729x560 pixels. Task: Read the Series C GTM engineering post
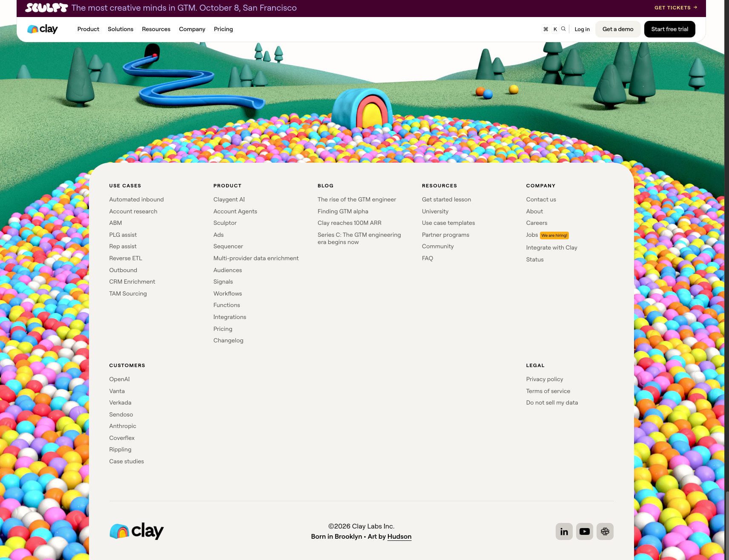click(359, 238)
